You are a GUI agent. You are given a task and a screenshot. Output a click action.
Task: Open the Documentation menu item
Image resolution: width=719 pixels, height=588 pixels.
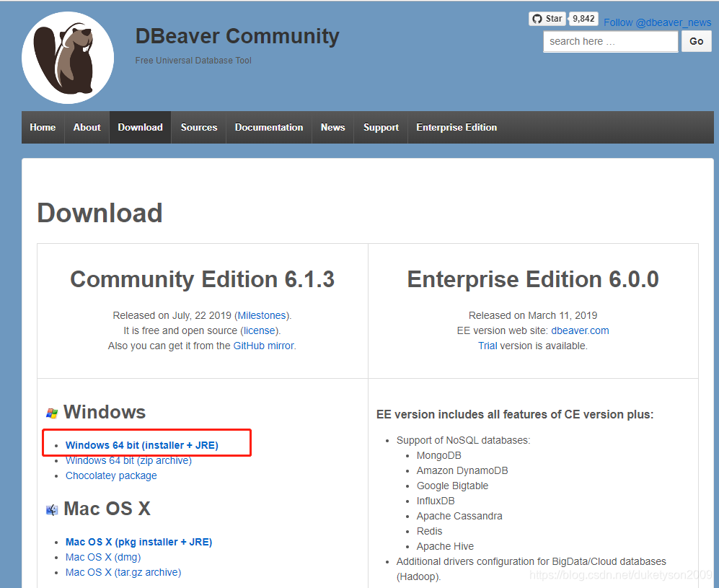[269, 127]
